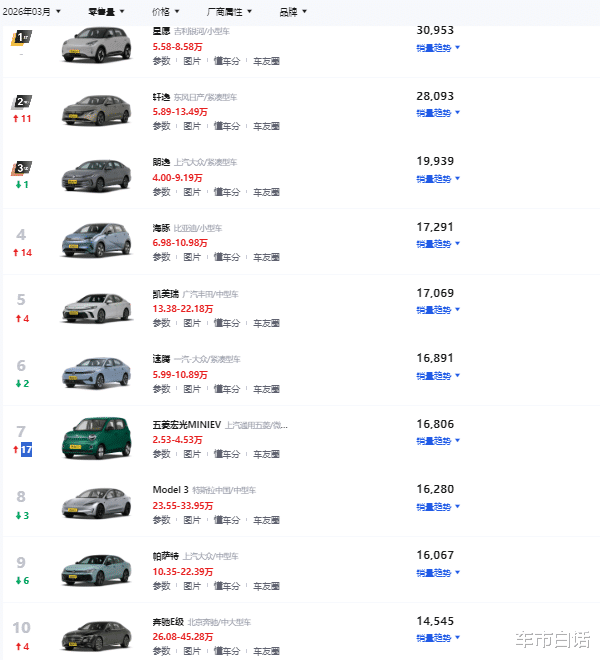The width and height of the screenshot is (600, 660).
Task: Click the 凯美瑞 car image
Action: 97,306
